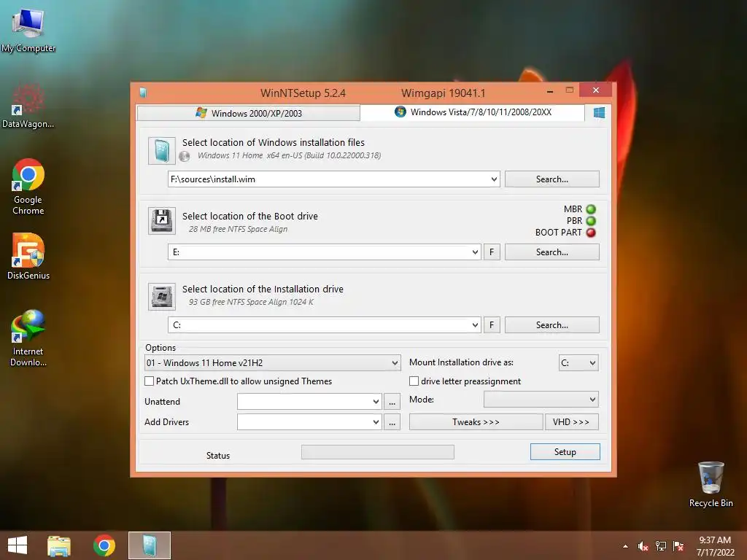Open the VHD options
This screenshot has width=747, height=560.
pos(571,422)
